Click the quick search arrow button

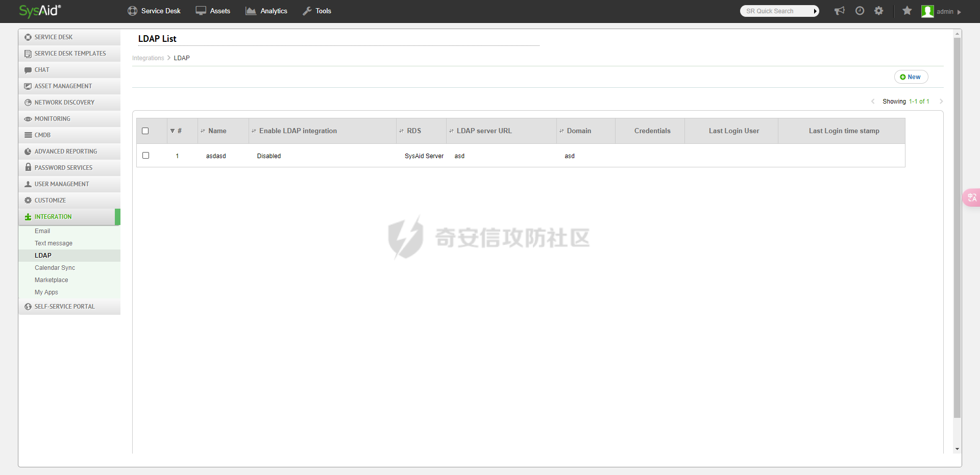click(x=816, y=11)
